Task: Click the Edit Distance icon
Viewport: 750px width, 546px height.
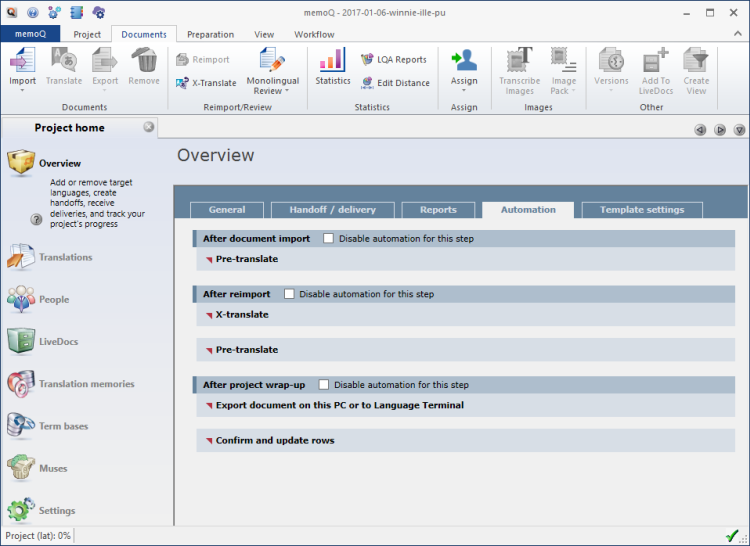Action: click(x=367, y=83)
